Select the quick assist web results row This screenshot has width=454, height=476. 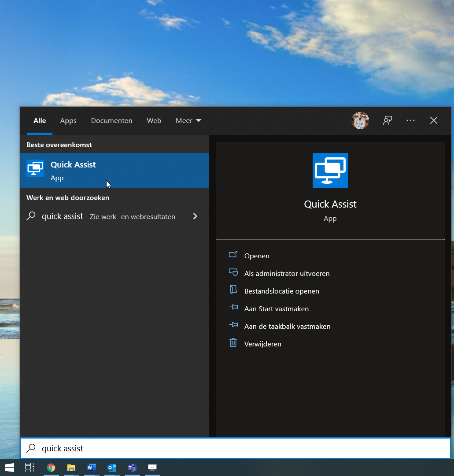click(114, 216)
